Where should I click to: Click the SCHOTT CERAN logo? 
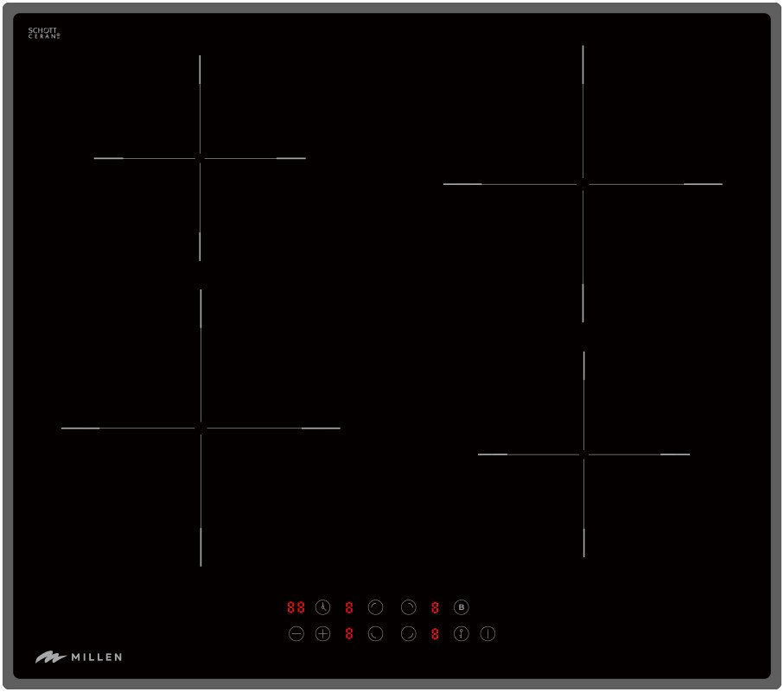[x=44, y=33]
